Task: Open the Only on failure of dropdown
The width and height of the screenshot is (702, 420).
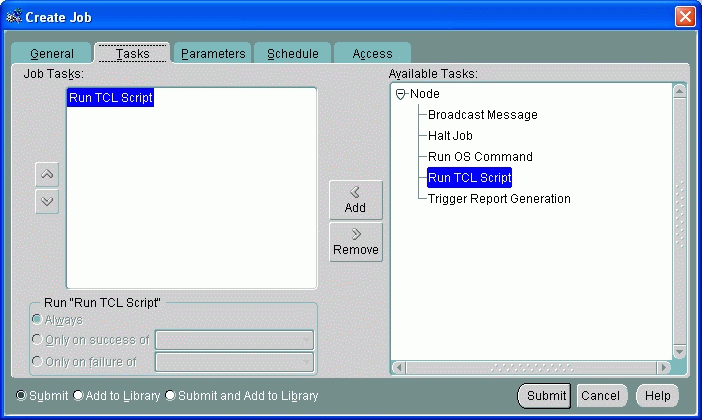Action: point(234,362)
